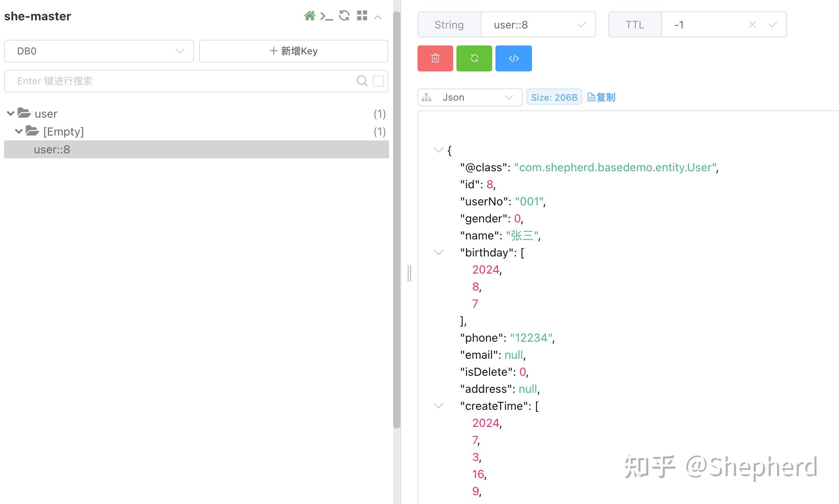Copy the JSON value via the 复制 link
The width and height of the screenshot is (839, 504).
601,97
